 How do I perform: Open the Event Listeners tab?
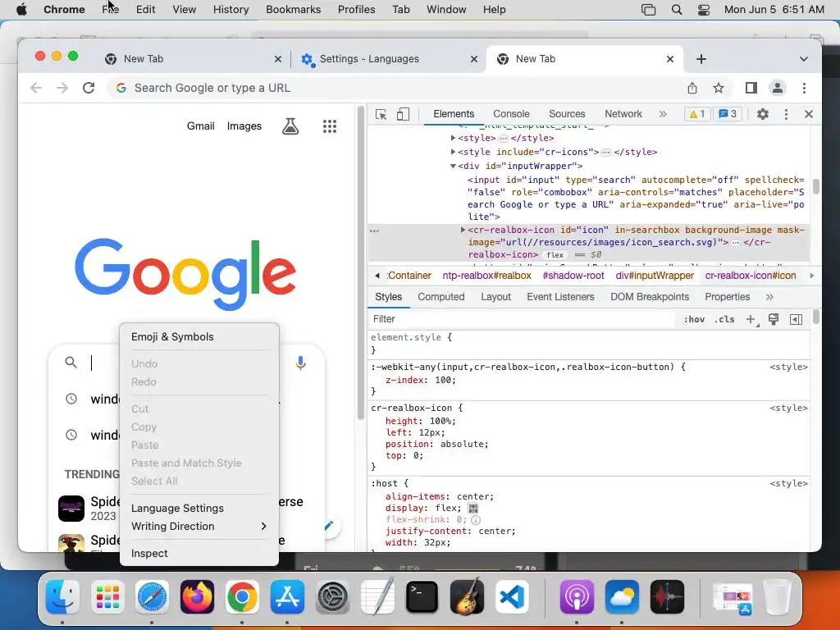point(560,297)
